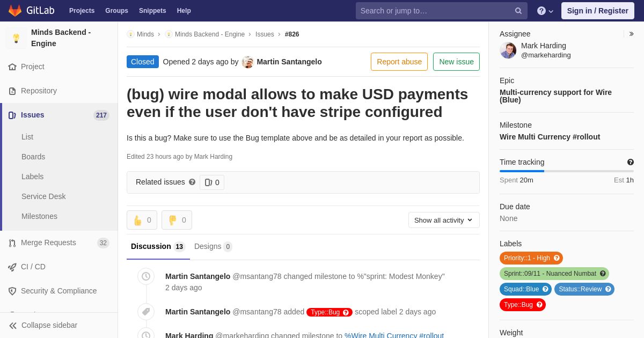This screenshot has height=338, width=644.
Task: Switch to the Designs tab
Action: 213,246
